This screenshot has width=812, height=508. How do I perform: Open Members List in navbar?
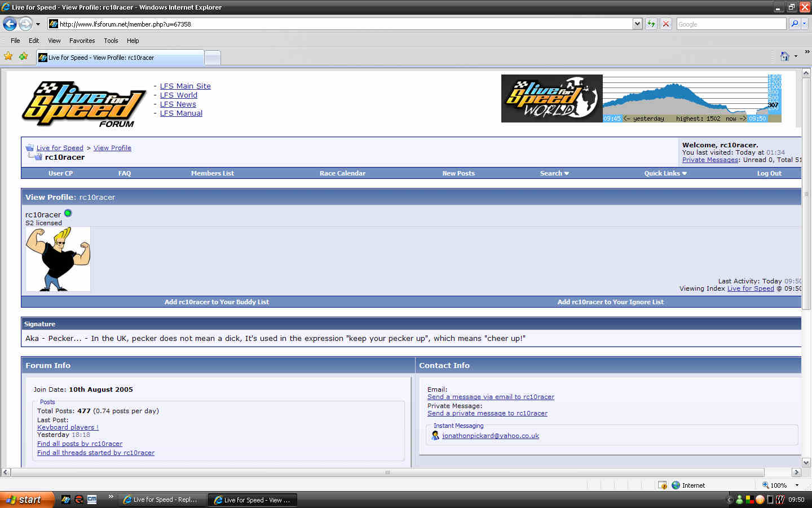(212, 173)
